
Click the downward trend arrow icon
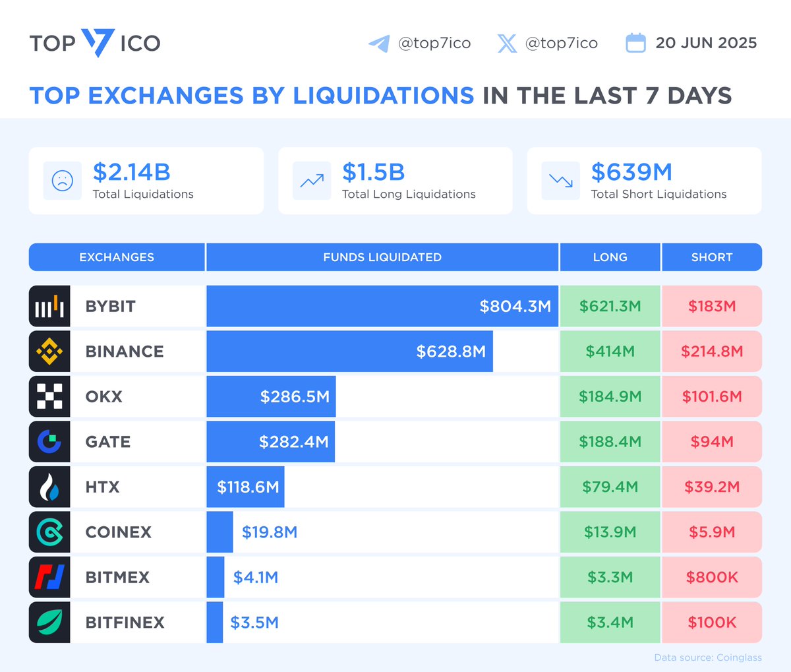point(560,181)
